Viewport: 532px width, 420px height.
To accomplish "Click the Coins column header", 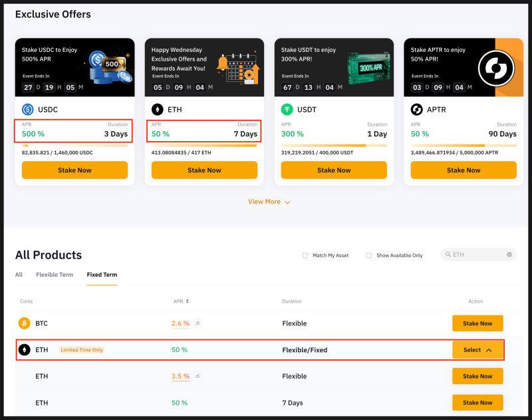I will [x=27, y=301].
